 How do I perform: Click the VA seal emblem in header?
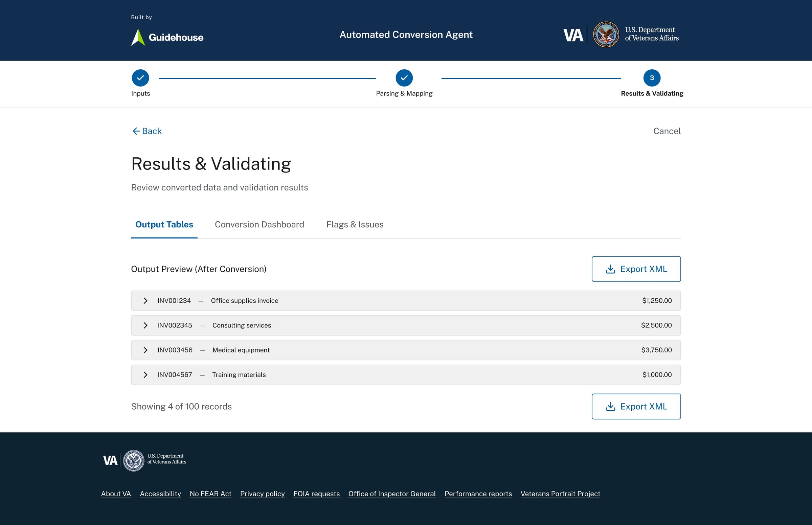pos(606,35)
